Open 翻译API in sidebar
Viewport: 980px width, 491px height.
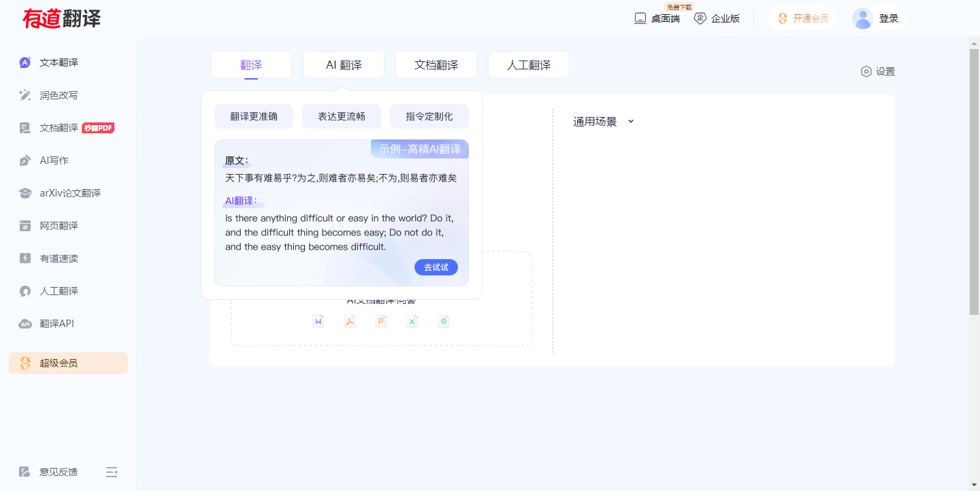tap(68, 324)
